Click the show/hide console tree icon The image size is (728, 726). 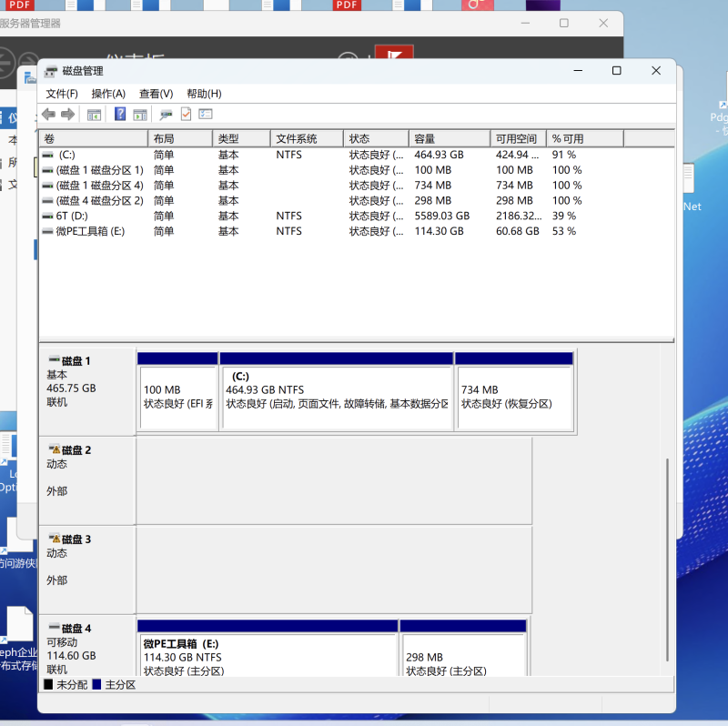(x=94, y=115)
